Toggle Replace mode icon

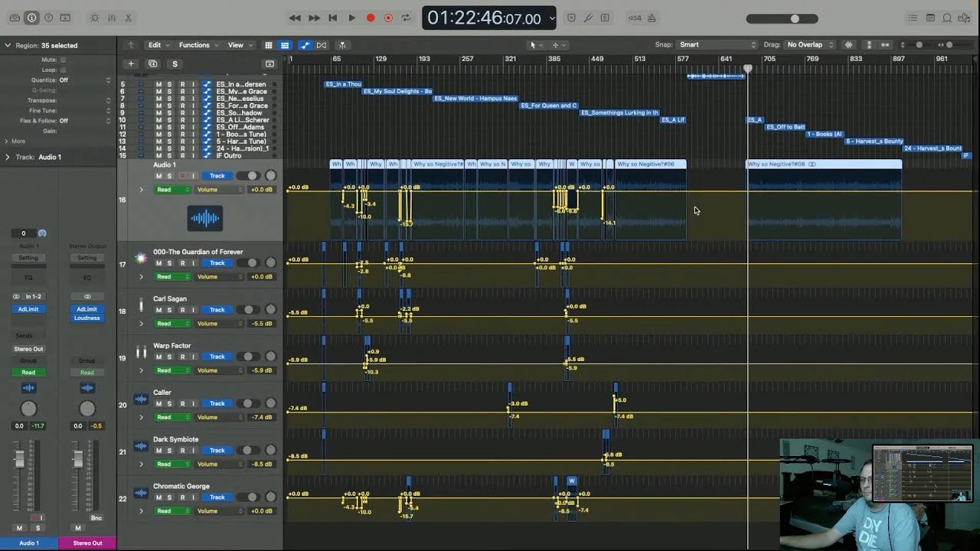571,18
